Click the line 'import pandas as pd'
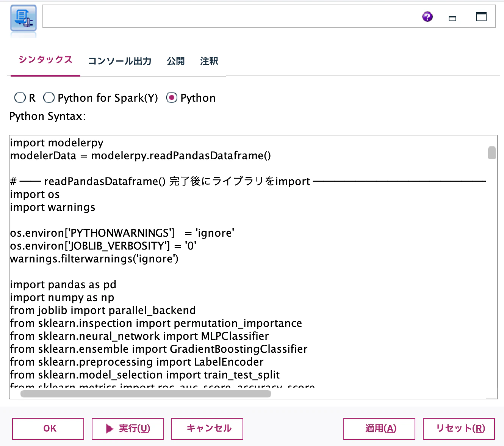The width and height of the screenshot is (504, 446). tap(63, 284)
